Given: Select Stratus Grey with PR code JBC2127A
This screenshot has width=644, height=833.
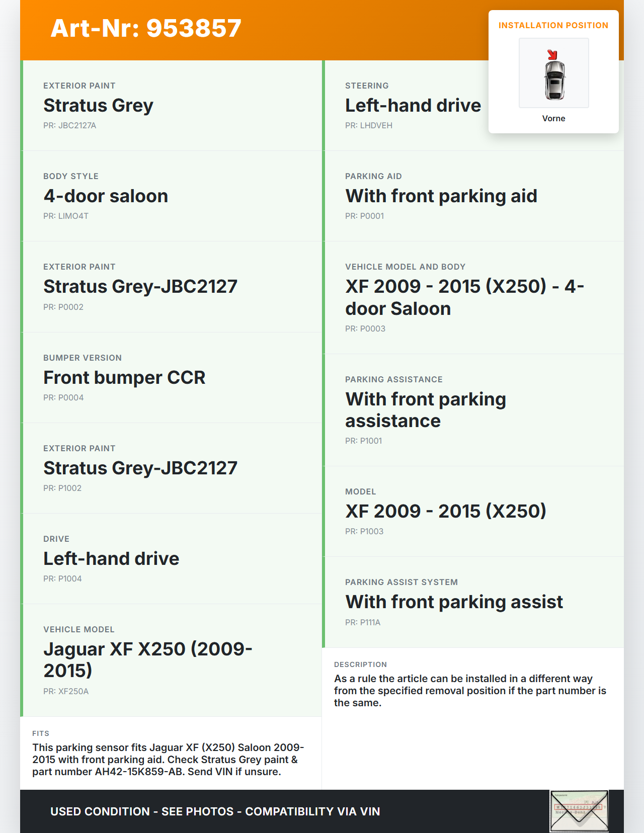Looking at the screenshot, I should (99, 106).
